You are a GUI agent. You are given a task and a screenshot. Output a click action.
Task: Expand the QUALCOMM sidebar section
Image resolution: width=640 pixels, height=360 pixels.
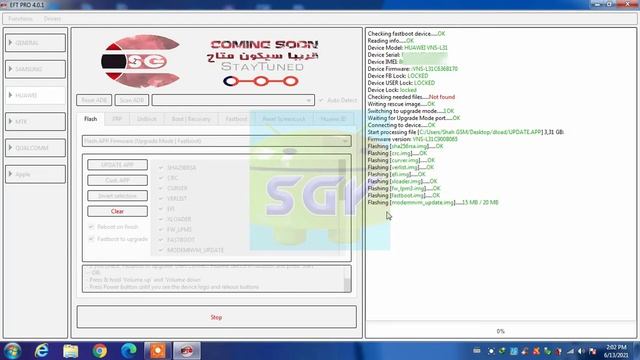click(36, 148)
